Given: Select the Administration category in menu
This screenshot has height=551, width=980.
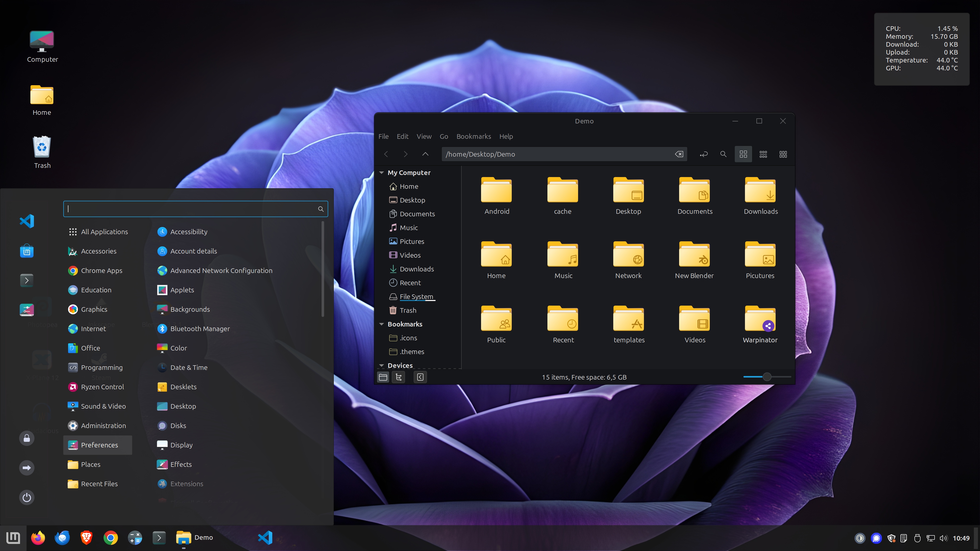Looking at the screenshot, I should (98, 425).
